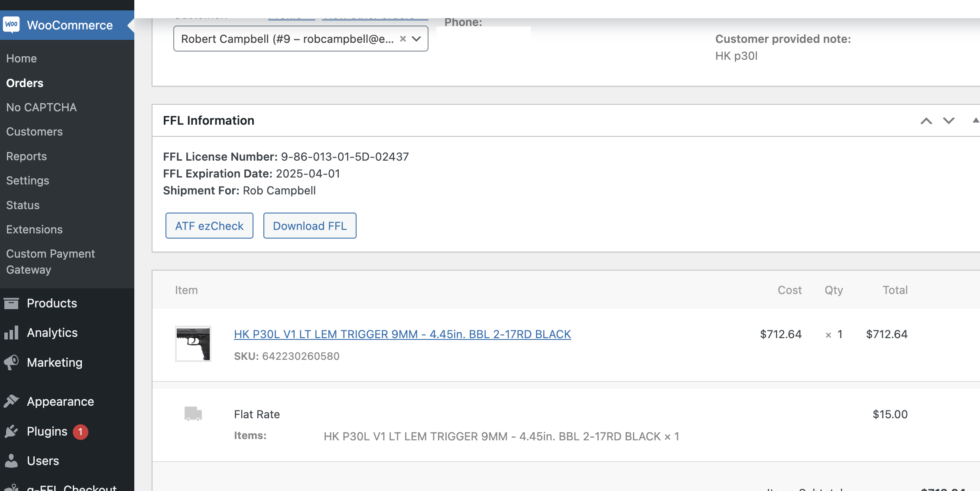
Task: Open the Orders submenu item
Action: pos(25,83)
